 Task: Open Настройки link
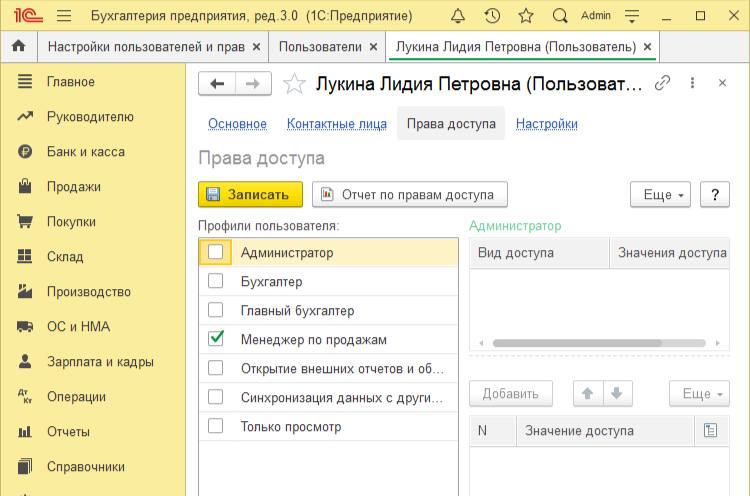547,124
